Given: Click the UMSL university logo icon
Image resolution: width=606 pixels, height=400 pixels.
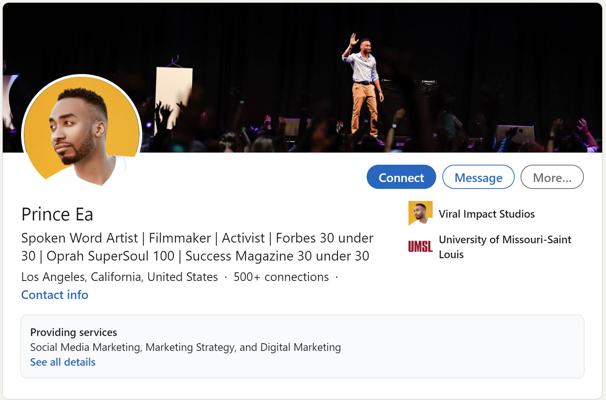Looking at the screenshot, I should [420, 246].
